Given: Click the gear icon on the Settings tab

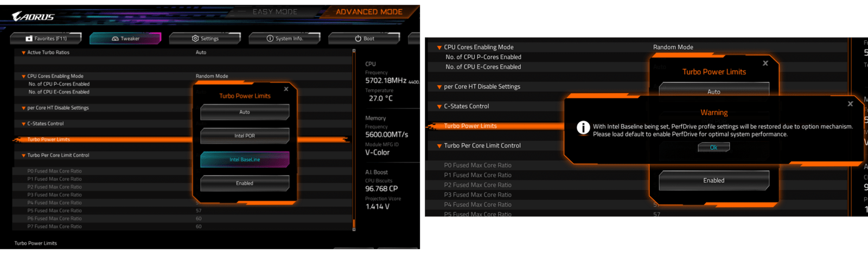Looking at the screenshot, I should click(195, 39).
